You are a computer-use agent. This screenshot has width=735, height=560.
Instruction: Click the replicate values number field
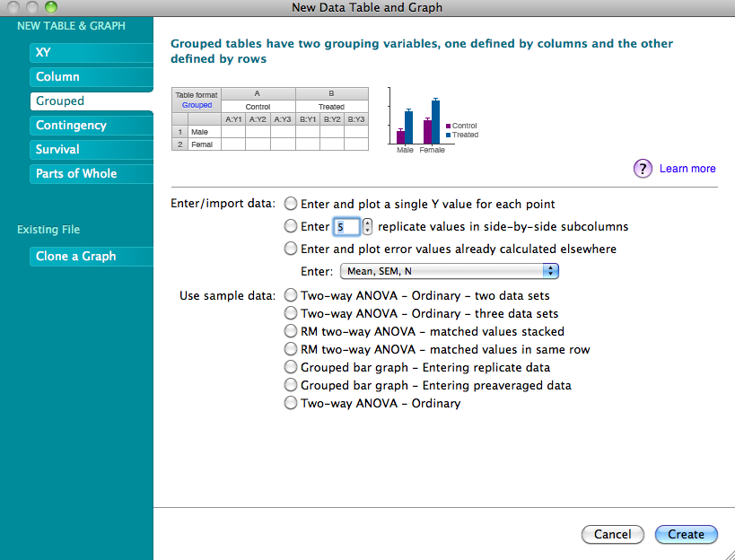[346, 226]
